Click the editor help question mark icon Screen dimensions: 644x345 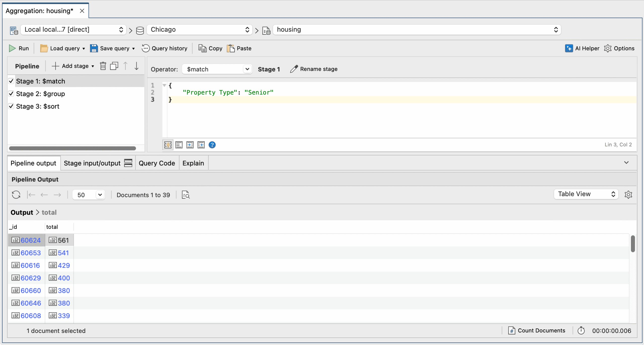click(212, 145)
